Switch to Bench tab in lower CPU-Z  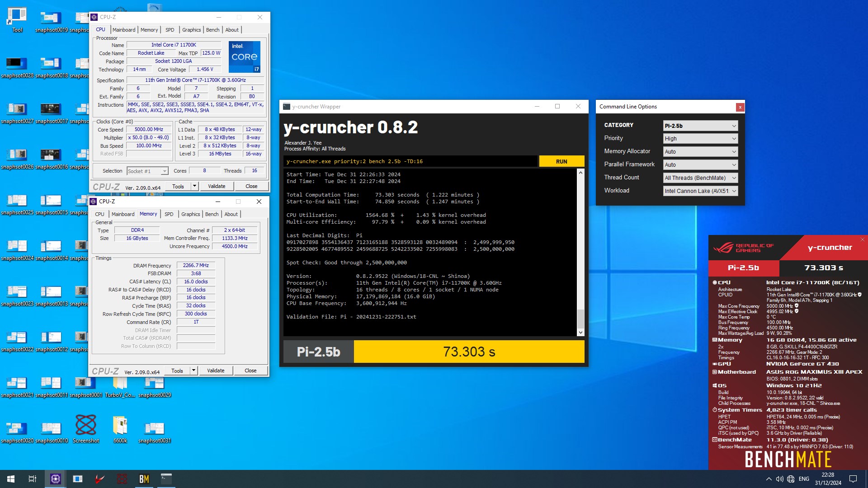212,214
